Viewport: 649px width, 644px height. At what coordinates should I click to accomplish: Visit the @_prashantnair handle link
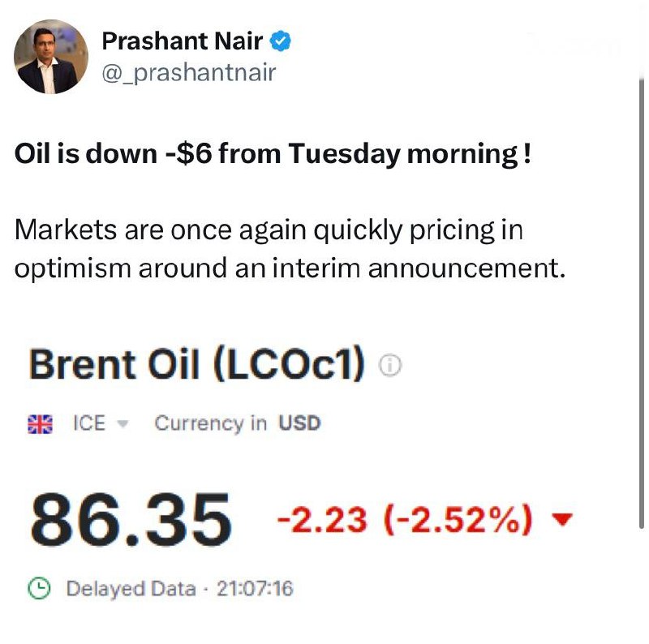(189, 73)
